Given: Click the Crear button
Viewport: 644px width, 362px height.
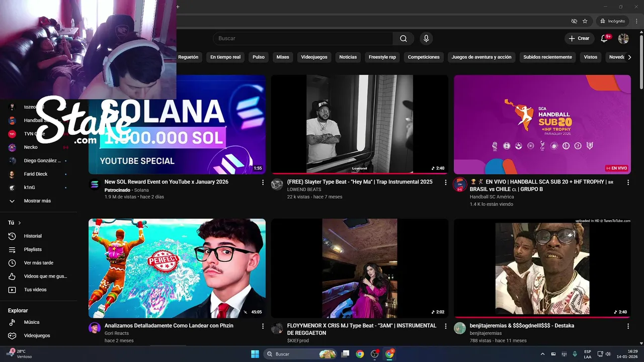Looking at the screenshot, I should (579, 39).
